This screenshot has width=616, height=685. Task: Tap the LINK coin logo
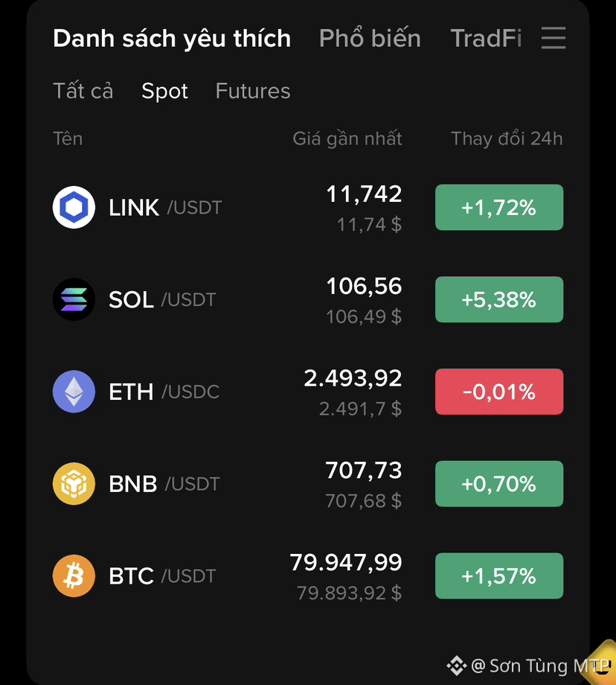click(74, 207)
